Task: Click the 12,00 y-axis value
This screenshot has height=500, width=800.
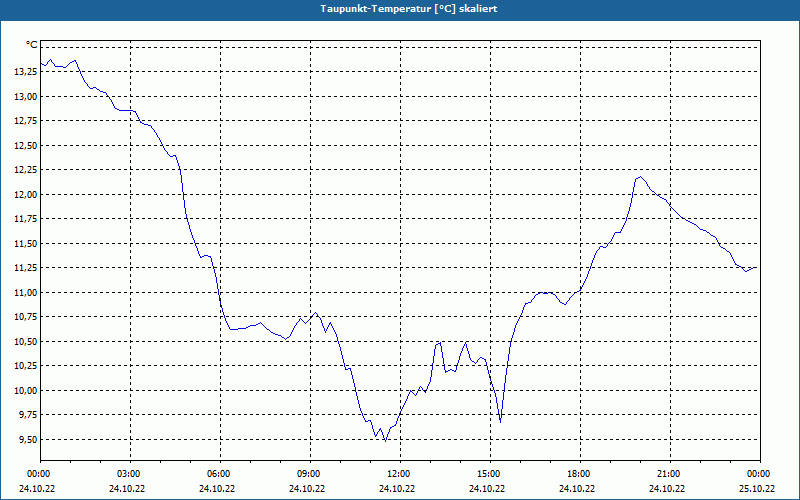Action: point(26,194)
